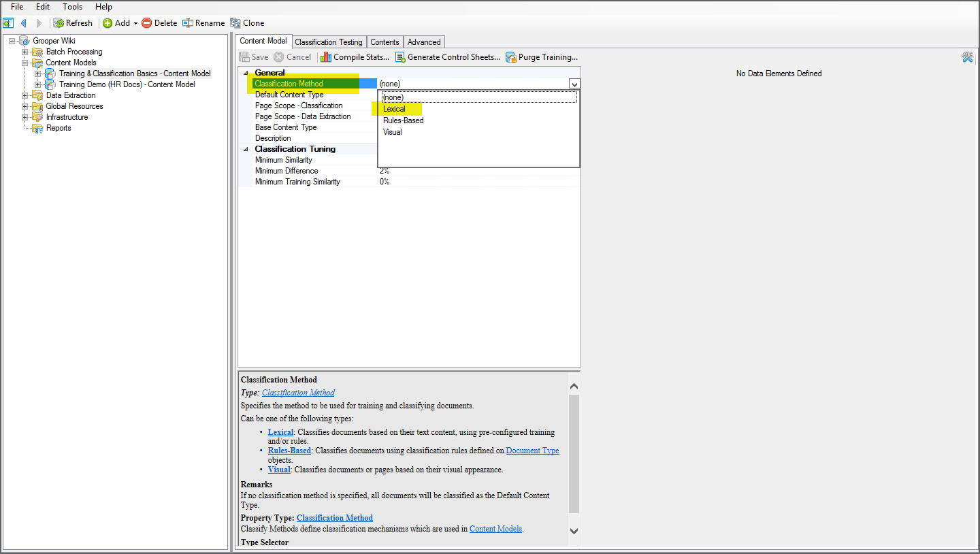Click the green Add icon
Screen dimensions: 980x554
(x=108, y=23)
